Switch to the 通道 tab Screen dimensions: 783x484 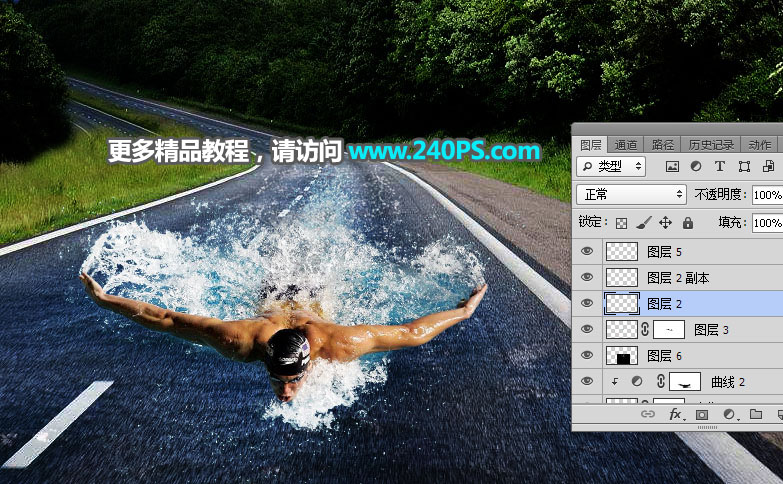626,145
